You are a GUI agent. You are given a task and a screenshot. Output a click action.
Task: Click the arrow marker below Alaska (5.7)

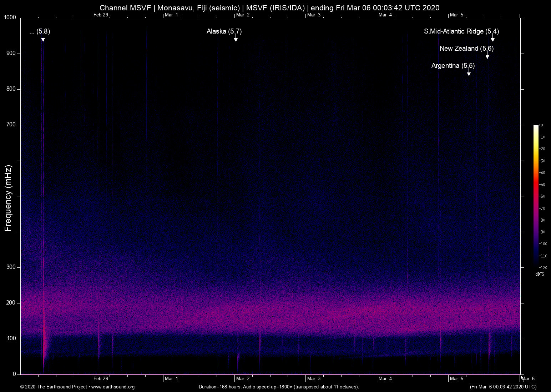[x=236, y=39]
